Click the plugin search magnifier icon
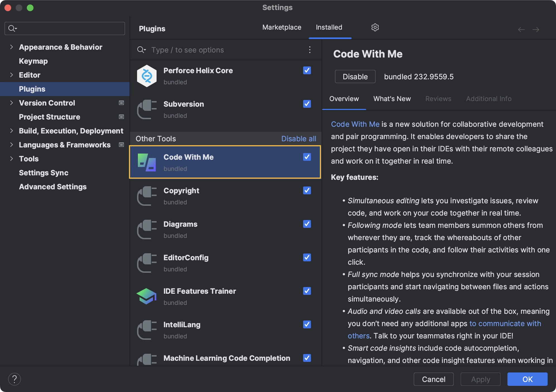 (x=142, y=50)
